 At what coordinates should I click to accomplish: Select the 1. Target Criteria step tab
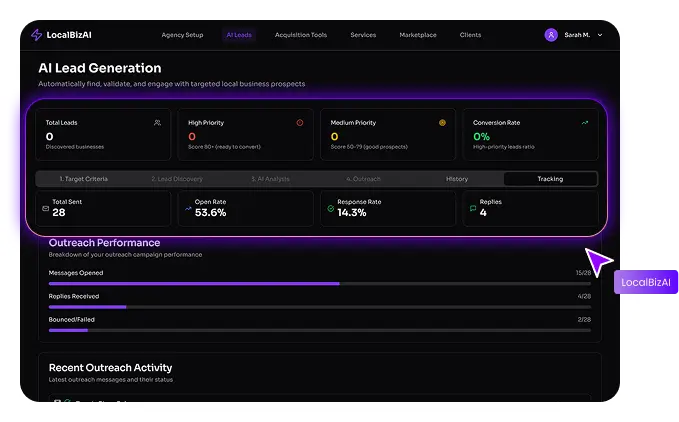pos(85,179)
